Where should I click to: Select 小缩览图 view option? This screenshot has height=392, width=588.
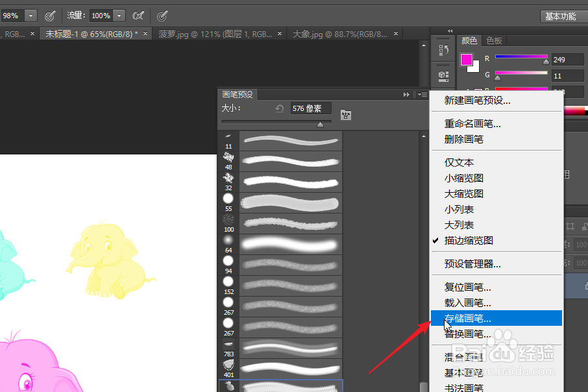coord(496,178)
